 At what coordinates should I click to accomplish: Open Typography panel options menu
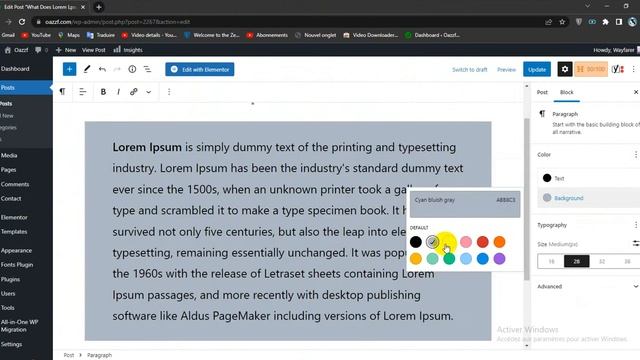tap(636, 225)
